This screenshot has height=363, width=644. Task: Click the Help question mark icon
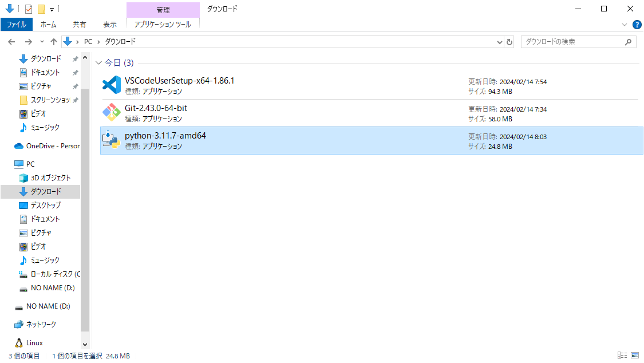pyautogui.click(x=637, y=25)
